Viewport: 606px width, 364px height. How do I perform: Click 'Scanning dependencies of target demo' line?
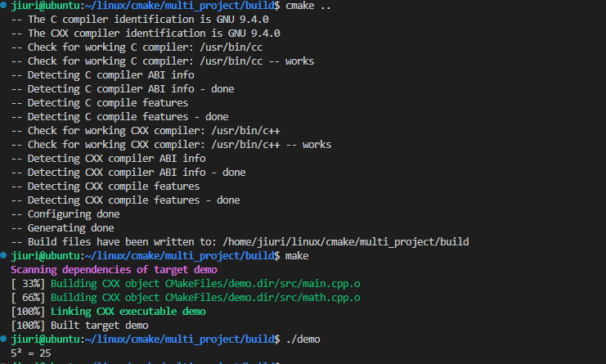pos(114,270)
